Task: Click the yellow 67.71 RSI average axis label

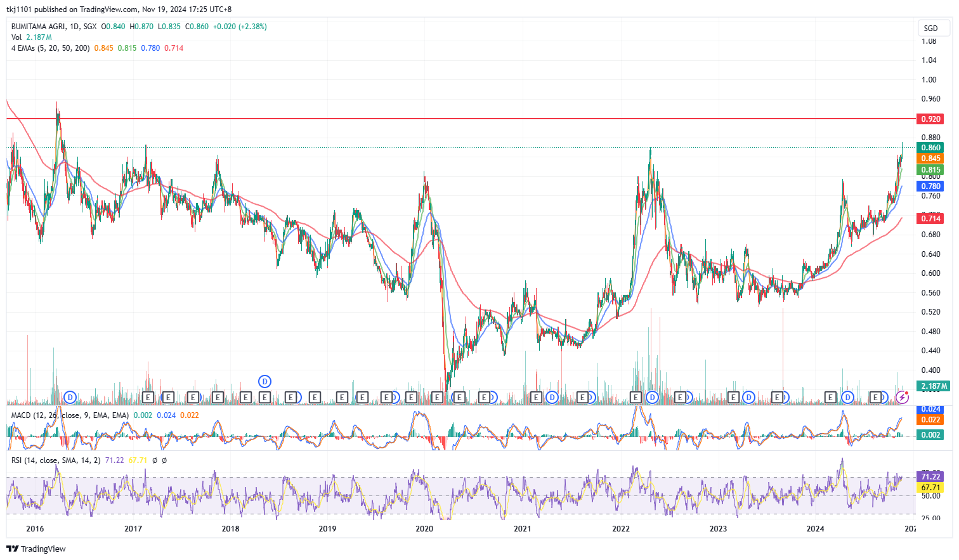Action: [x=930, y=487]
